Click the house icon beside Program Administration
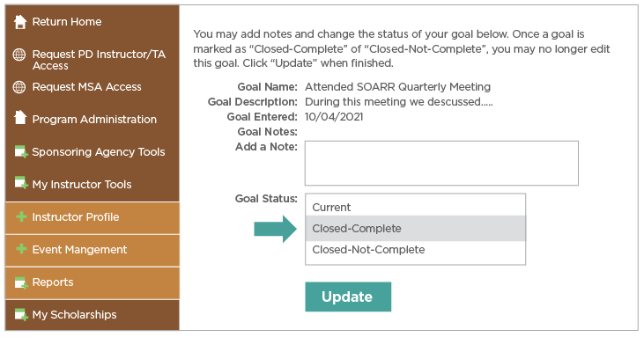The height and width of the screenshot is (337, 644). [19, 118]
